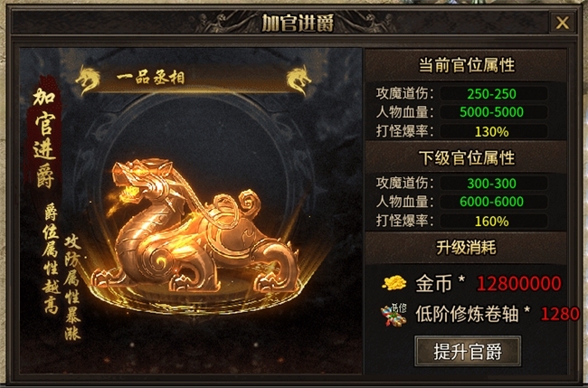Click the 低阶修炼卷轴 scroll item icon
588x388 pixels.
[394, 315]
